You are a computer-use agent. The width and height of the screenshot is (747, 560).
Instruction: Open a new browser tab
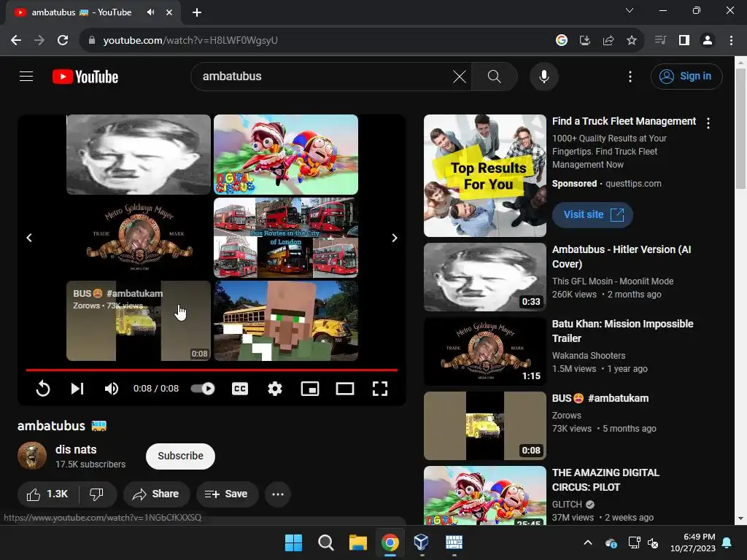pyautogui.click(x=197, y=12)
